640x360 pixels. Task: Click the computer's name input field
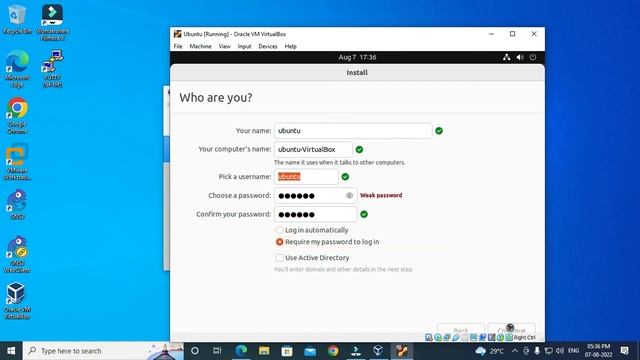click(313, 149)
